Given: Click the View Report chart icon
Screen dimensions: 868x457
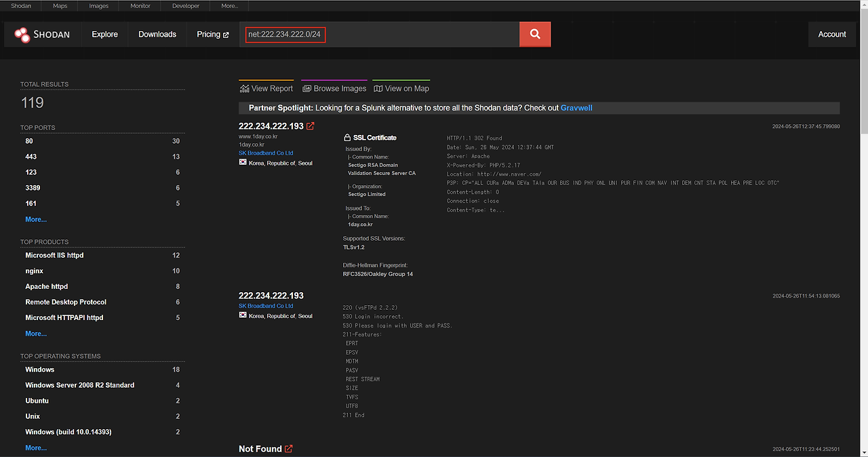Looking at the screenshot, I should point(244,89).
